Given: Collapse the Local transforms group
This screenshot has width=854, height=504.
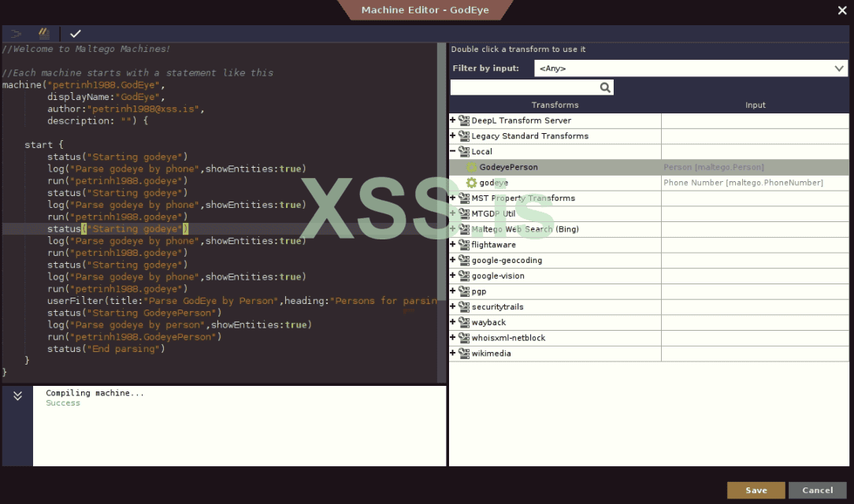Looking at the screenshot, I should tap(453, 151).
